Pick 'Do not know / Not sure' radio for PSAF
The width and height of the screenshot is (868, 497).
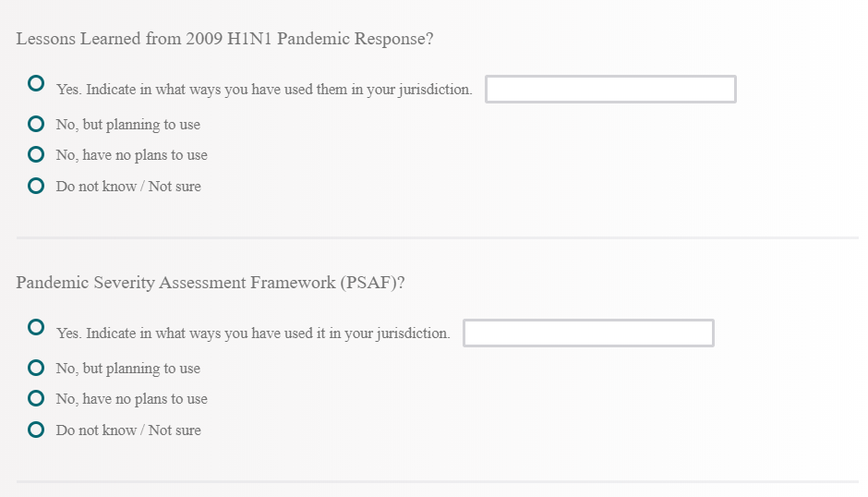coord(36,430)
